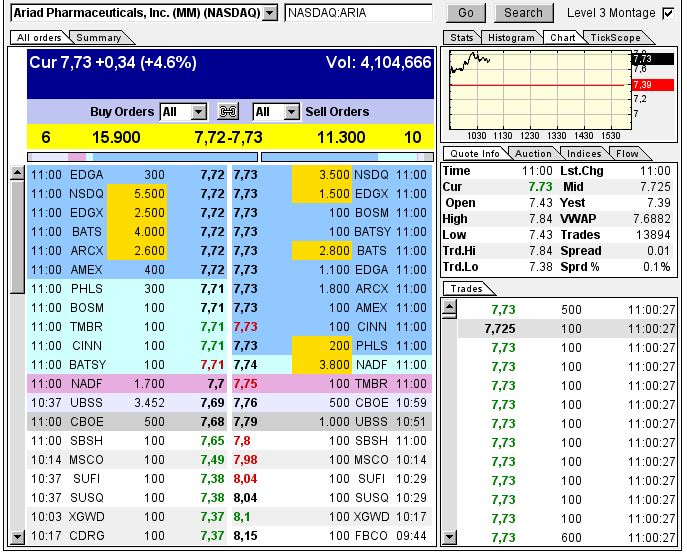Screen dimensions: 687x556
Task: Click the NSDQ 5.500 buy order row
Action: [x=127, y=194]
